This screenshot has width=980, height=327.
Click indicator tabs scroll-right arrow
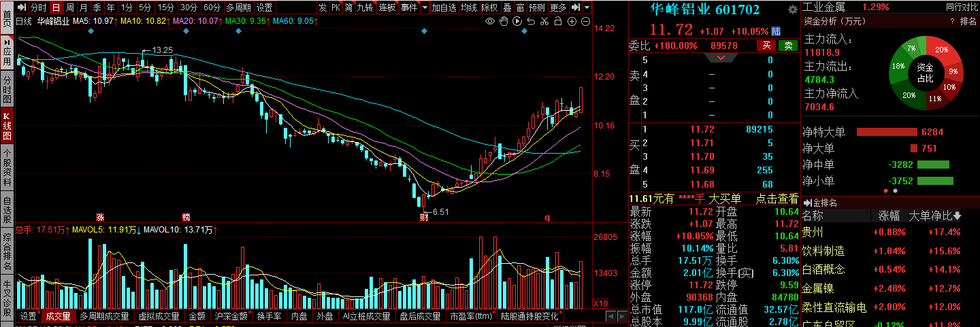pos(622,317)
